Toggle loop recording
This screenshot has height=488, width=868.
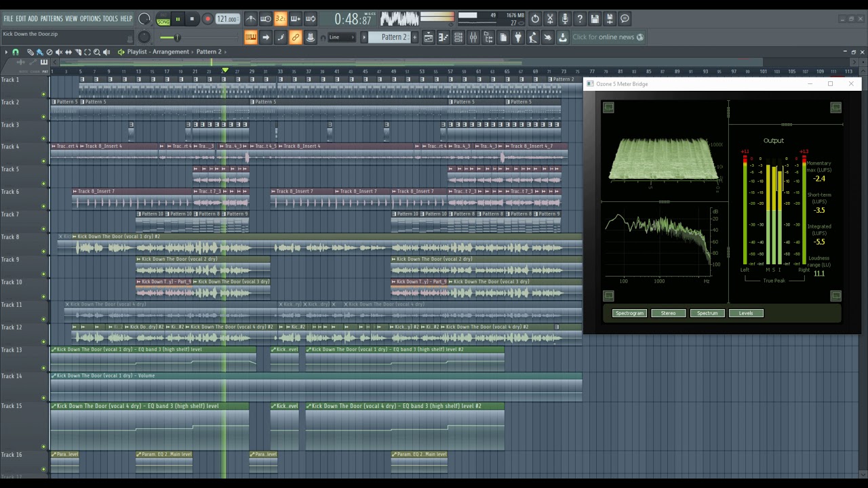click(x=311, y=19)
